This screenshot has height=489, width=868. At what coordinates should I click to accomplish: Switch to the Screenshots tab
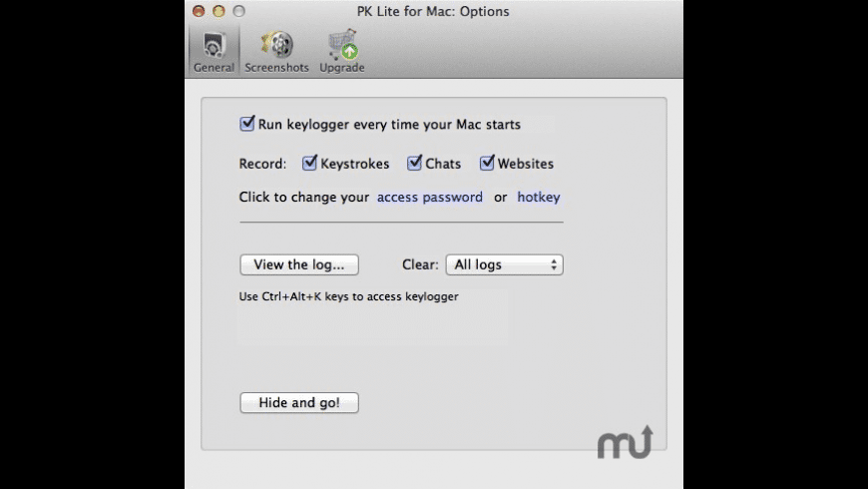276,53
